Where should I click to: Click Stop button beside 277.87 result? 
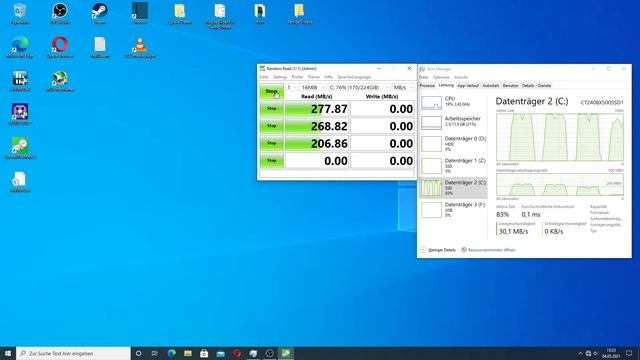coord(271,109)
